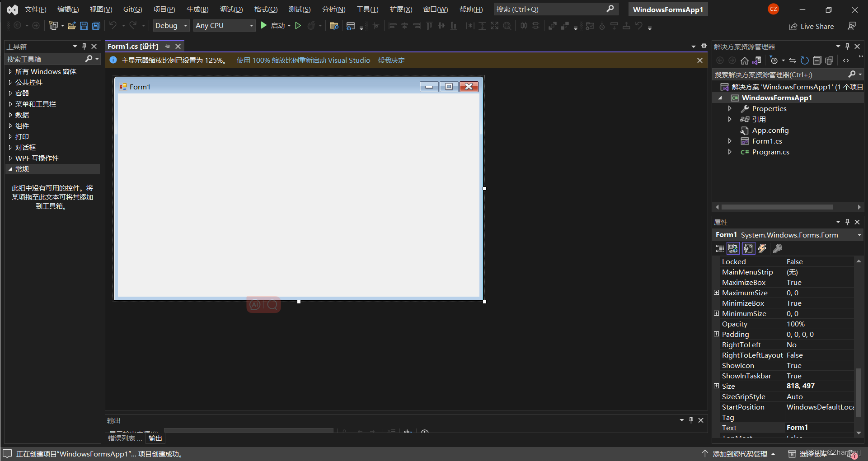Image resolution: width=868 pixels, height=461 pixels.
Task: Switch to the 错误列表 tab
Action: pos(125,438)
